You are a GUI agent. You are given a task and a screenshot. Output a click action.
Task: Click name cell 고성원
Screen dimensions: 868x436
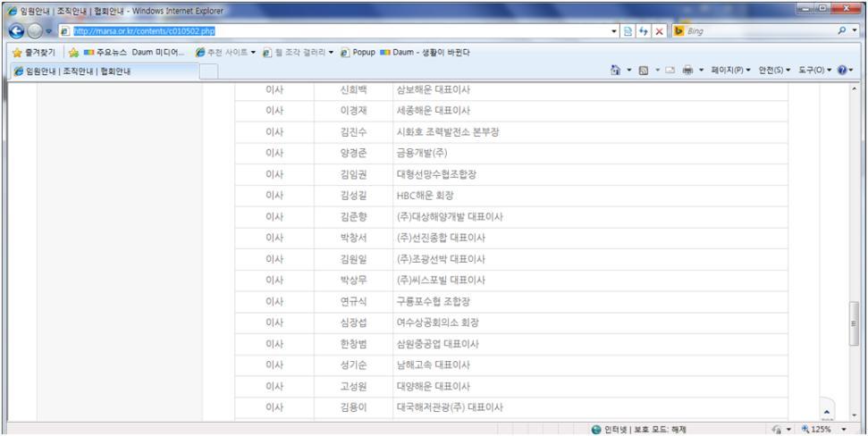coord(353,386)
